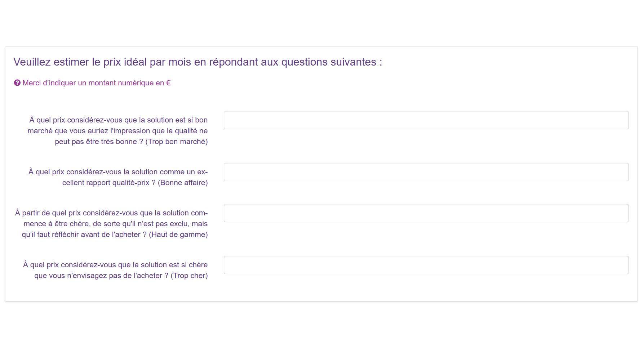Click 'montant numérique' in the purple hint
Screen dimensions: 644x362
[x=121, y=83]
